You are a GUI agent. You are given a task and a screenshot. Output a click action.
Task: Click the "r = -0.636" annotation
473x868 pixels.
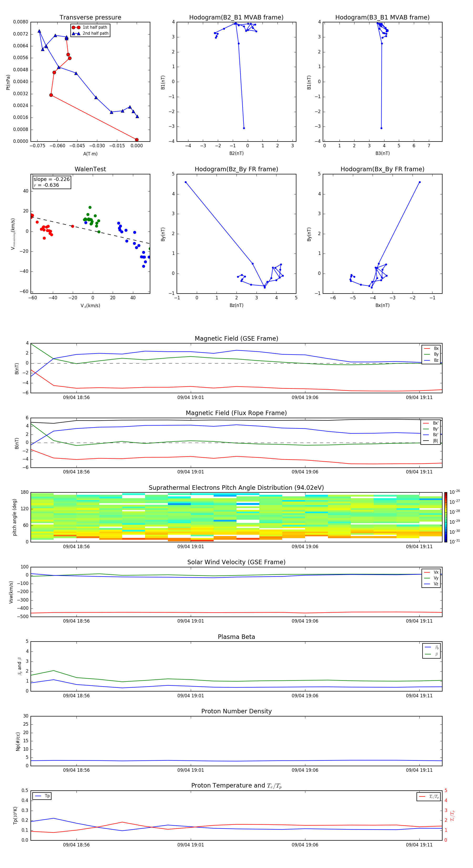coord(47,185)
